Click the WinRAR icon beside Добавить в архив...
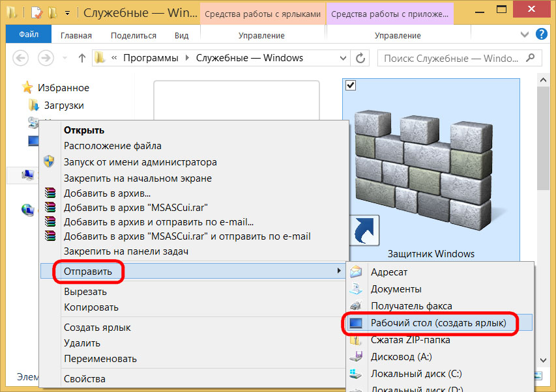The image size is (556, 392). 50,193
